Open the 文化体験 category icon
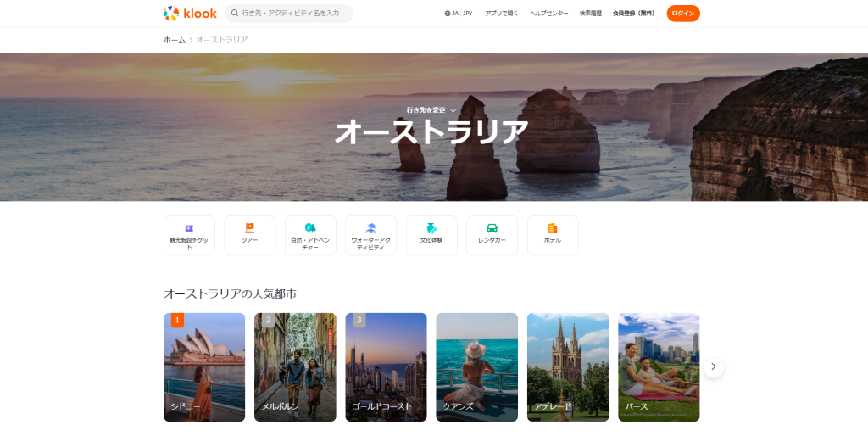 pos(431,228)
